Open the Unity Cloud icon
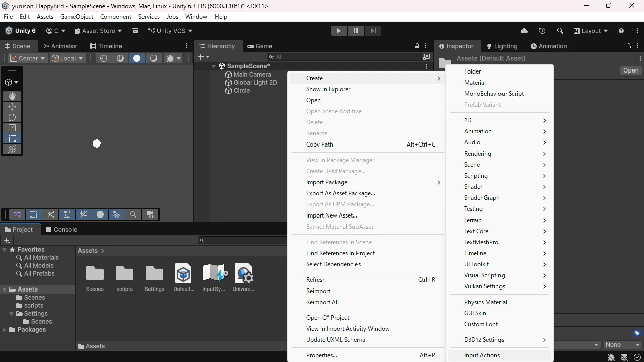The width and height of the screenshot is (644, 362). click(x=524, y=31)
